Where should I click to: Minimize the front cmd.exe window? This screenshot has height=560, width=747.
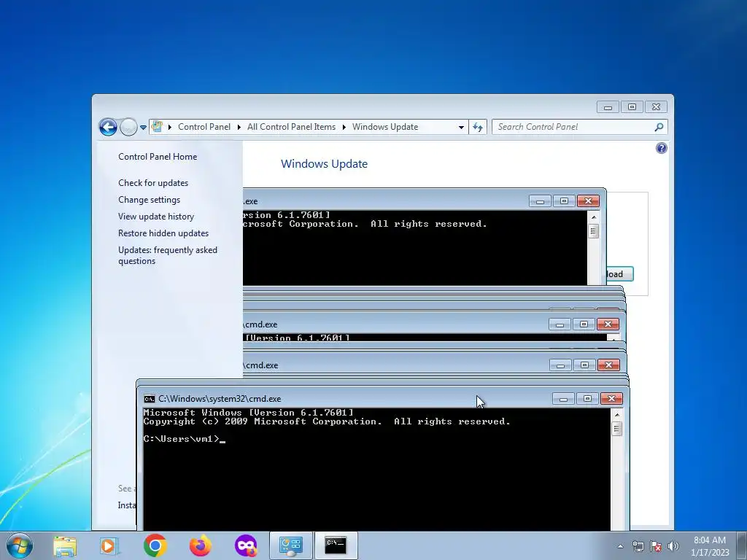(x=564, y=399)
